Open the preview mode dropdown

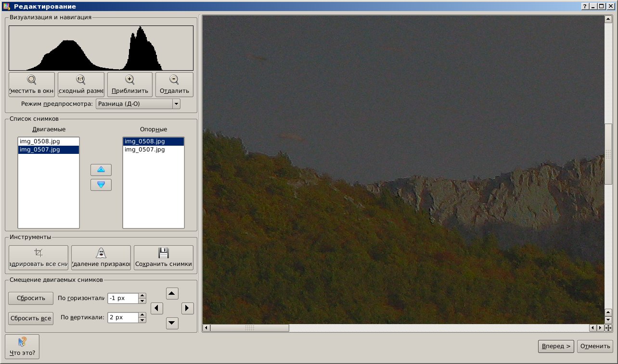(x=176, y=104)
